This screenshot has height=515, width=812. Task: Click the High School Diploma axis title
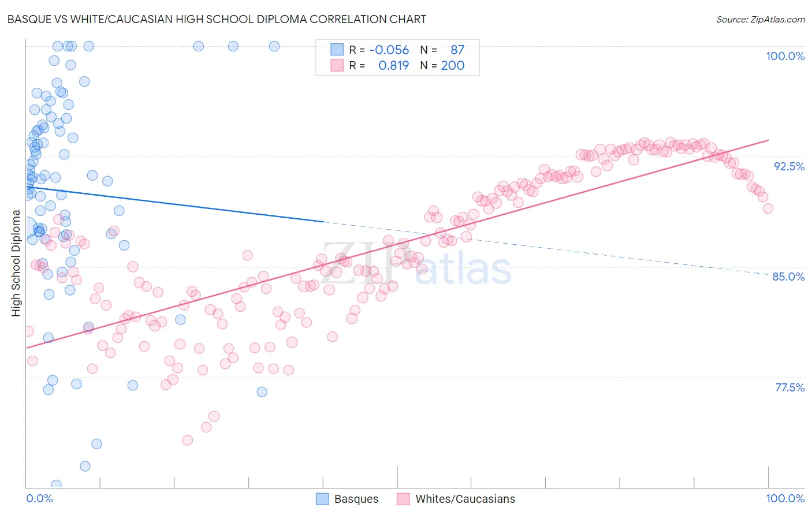tap(16, 263)
